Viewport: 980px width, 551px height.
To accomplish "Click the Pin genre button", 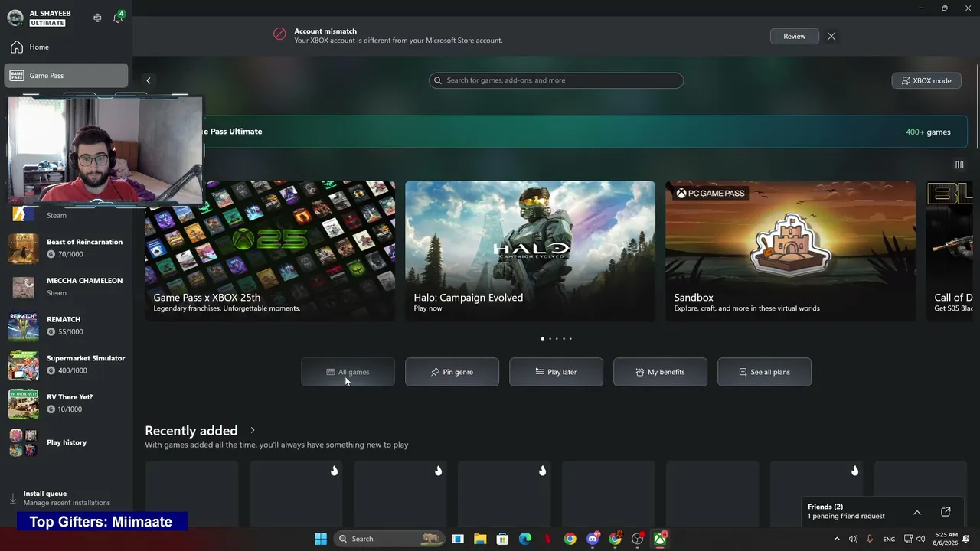I will (452, 372).
